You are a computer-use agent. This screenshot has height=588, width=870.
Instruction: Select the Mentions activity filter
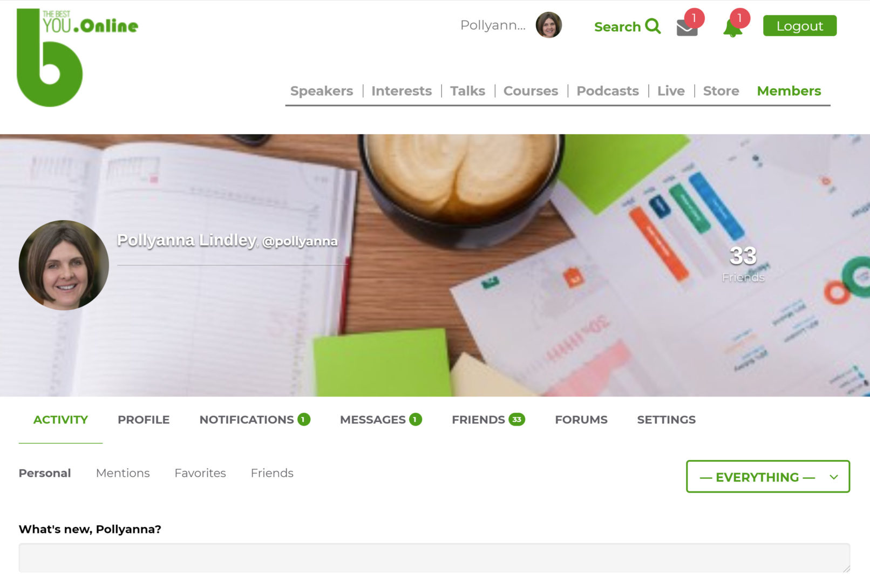coord(123,473)
